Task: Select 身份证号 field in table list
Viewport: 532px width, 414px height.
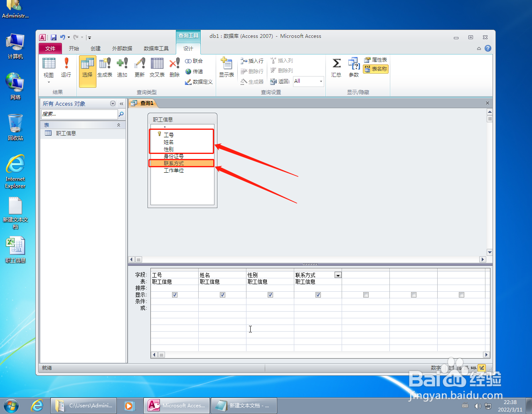Action: click(x=173, y=156)
